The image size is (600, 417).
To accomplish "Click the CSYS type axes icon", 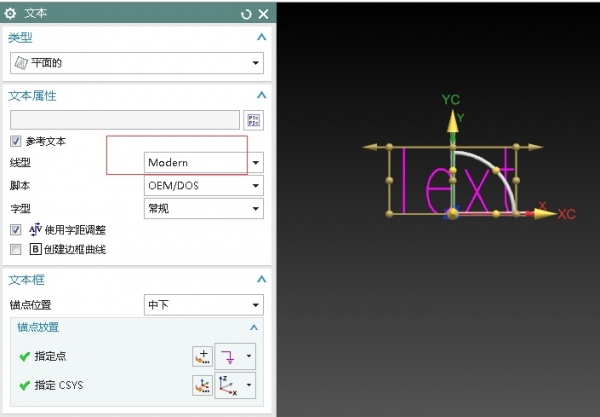I will [228, 385].
